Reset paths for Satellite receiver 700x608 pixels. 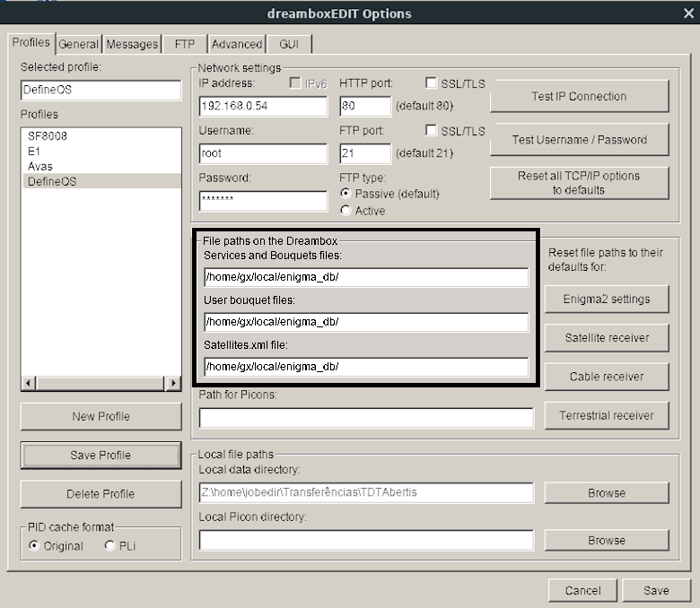pyautogui.click(x=607, y=338)
